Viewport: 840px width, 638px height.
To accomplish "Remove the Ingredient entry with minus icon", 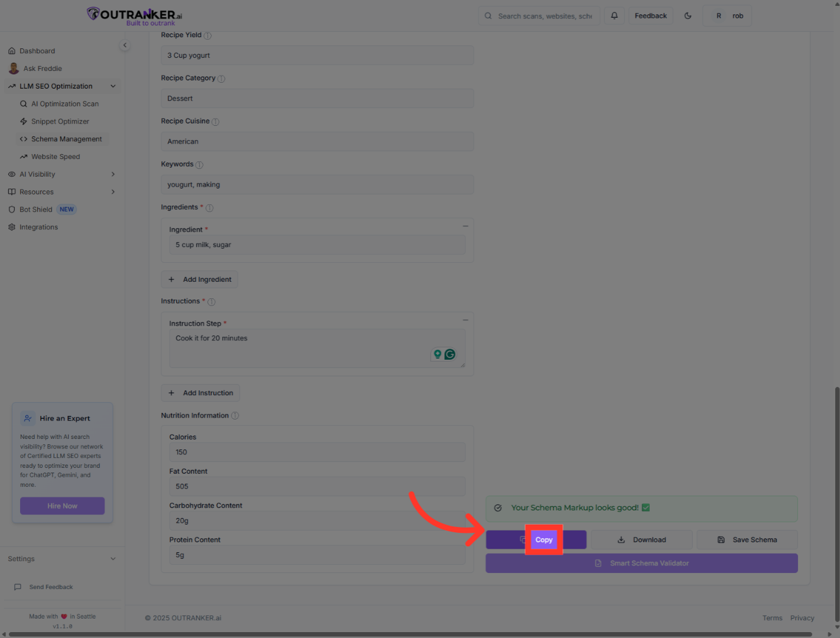I will 465,226.
